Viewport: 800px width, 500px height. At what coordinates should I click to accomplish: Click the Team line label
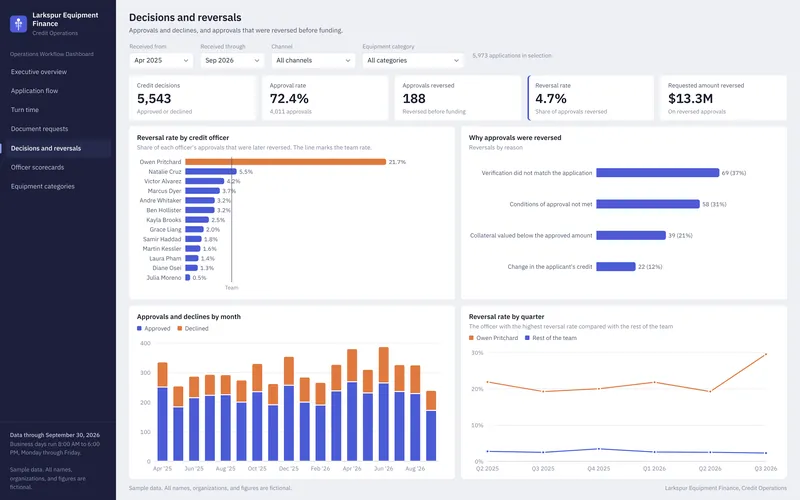click(232, 288)
